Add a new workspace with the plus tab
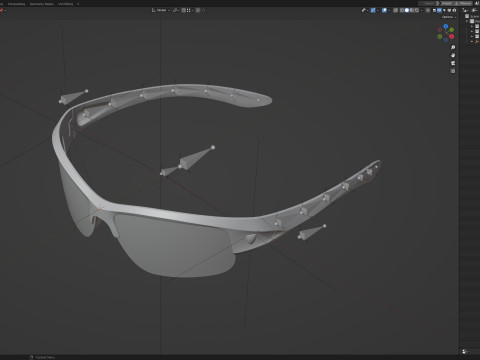 point(78,4)
